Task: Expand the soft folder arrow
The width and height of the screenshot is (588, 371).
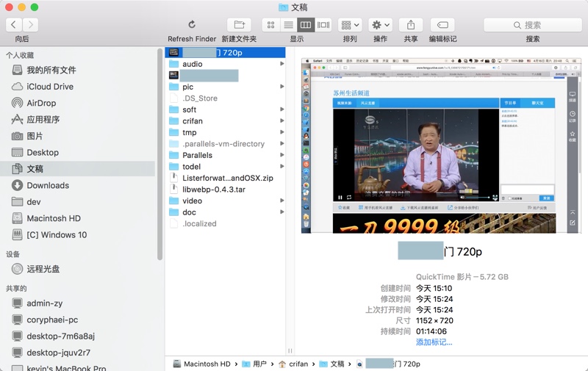Action: coord(282,109)
